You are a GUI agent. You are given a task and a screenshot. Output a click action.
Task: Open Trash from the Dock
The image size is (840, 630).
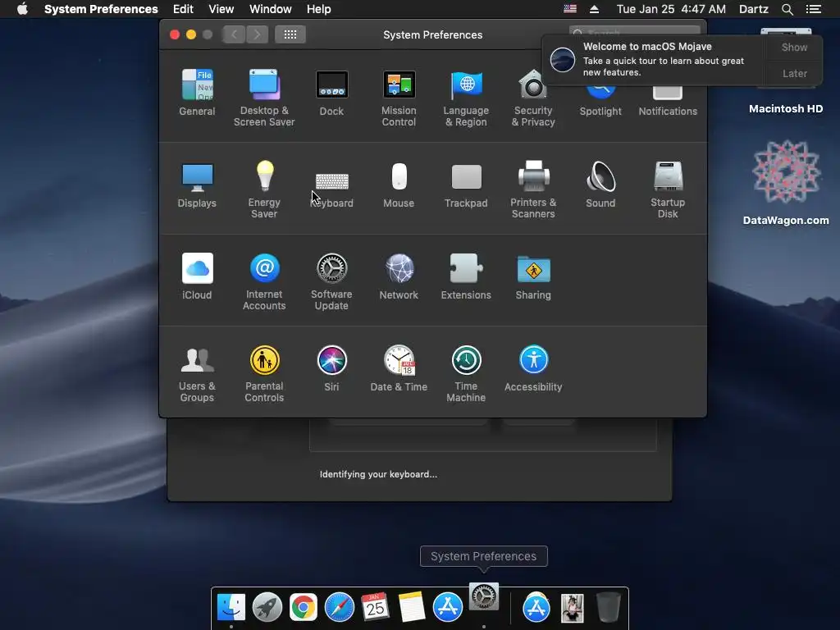609,607
